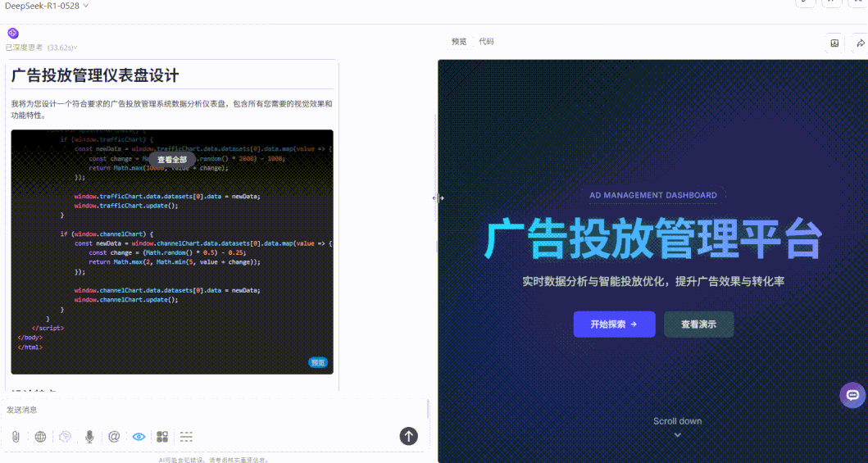868x463 pixels.
Task: Click the share arrow icon above preview
Action: point(860,43)
